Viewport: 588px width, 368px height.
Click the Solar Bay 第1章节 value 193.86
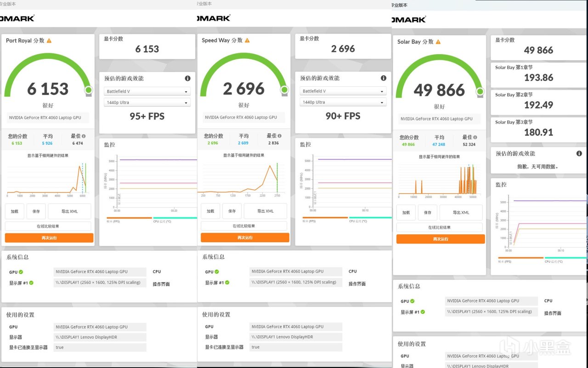coord(538,78)
